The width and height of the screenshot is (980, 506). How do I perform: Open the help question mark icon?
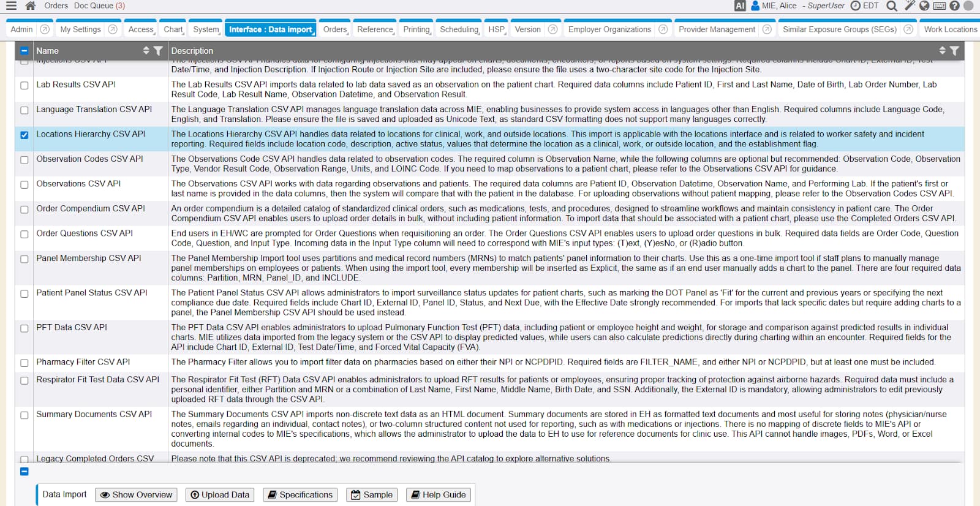click(954, 6)
